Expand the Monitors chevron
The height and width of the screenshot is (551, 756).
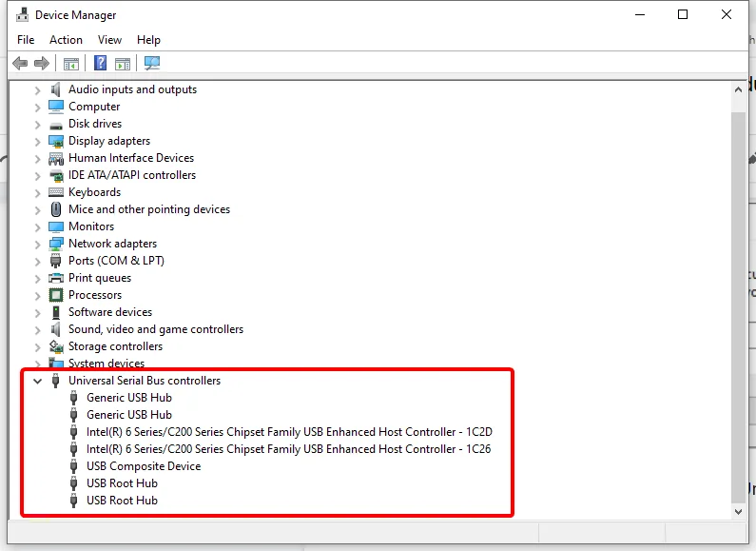[38, 227]
